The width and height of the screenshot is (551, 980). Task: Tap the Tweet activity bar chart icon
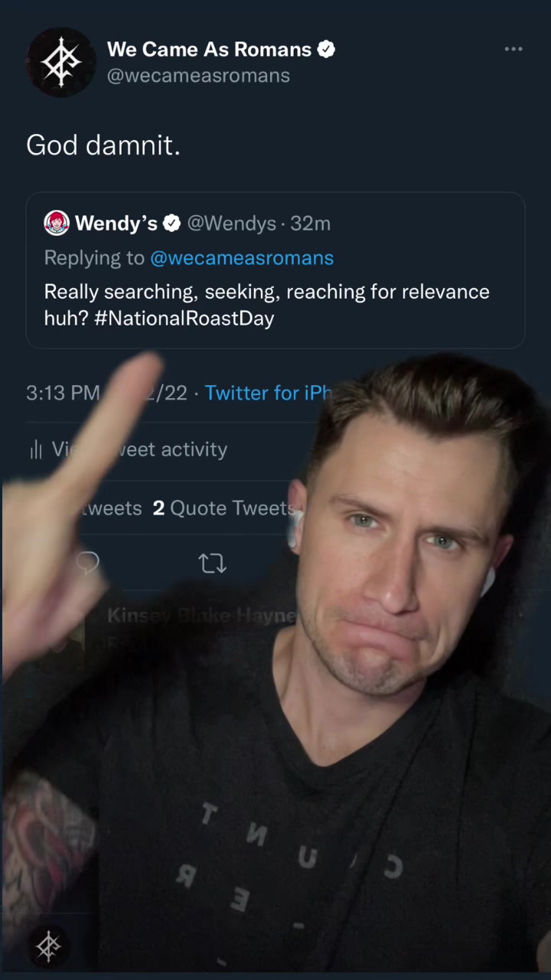coord(35,450)
